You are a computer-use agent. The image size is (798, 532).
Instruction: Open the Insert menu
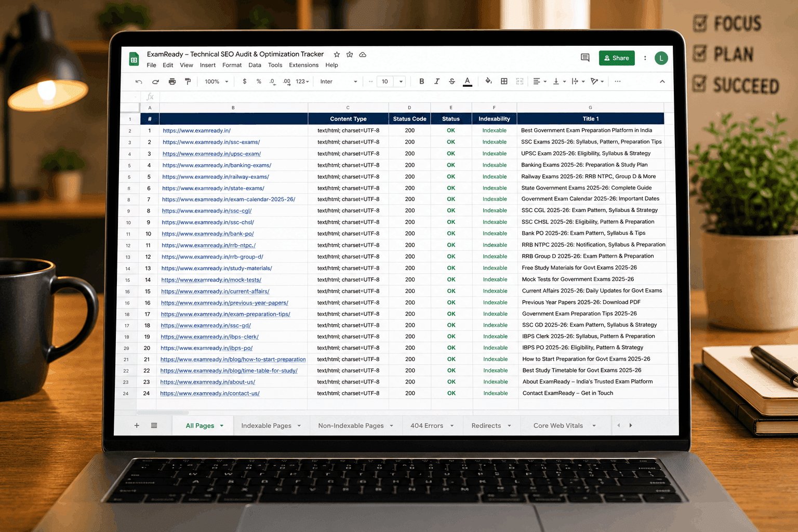tap(208, 65)
